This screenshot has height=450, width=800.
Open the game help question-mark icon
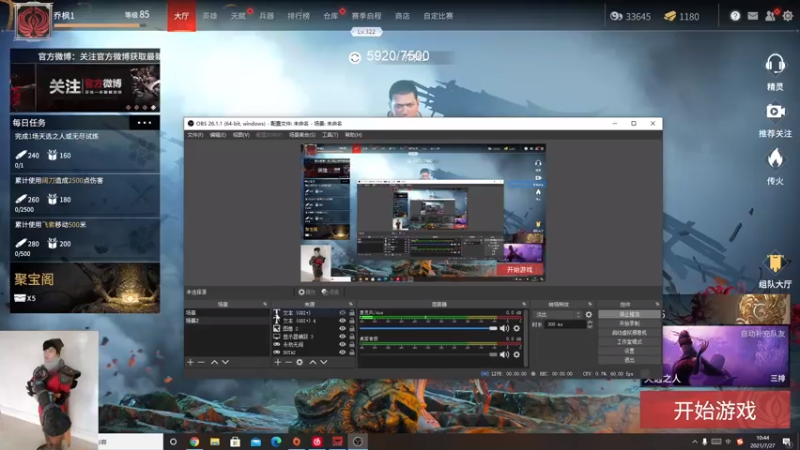coord(735,16)
